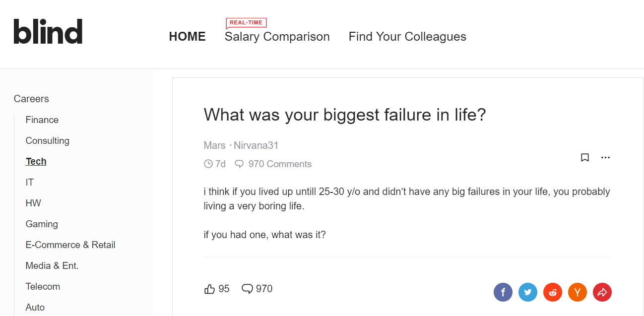Bookmark this post

tap(585, 158)
